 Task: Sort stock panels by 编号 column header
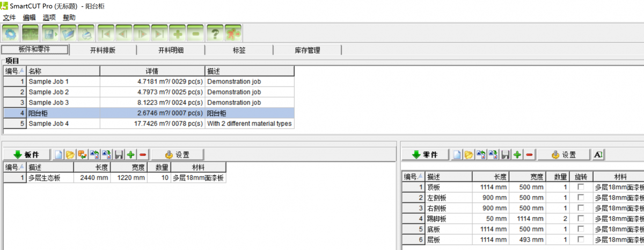(x=14, y=167)
